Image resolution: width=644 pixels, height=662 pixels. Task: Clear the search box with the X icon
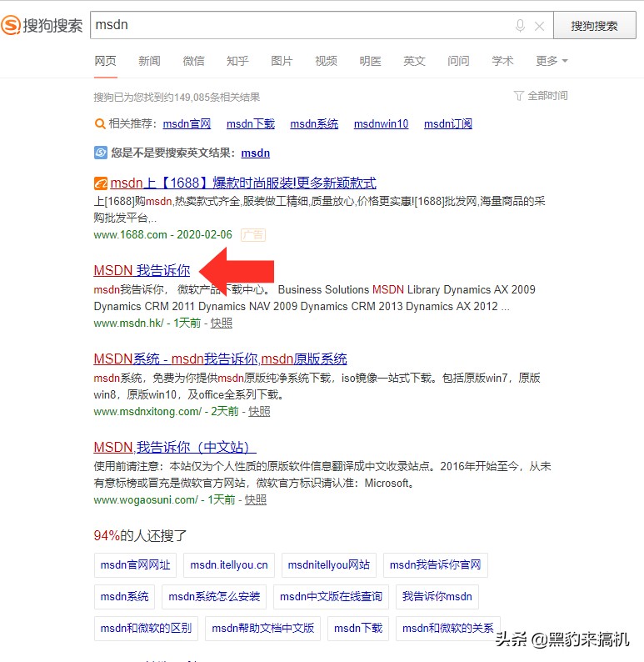(x=539, y=26)
